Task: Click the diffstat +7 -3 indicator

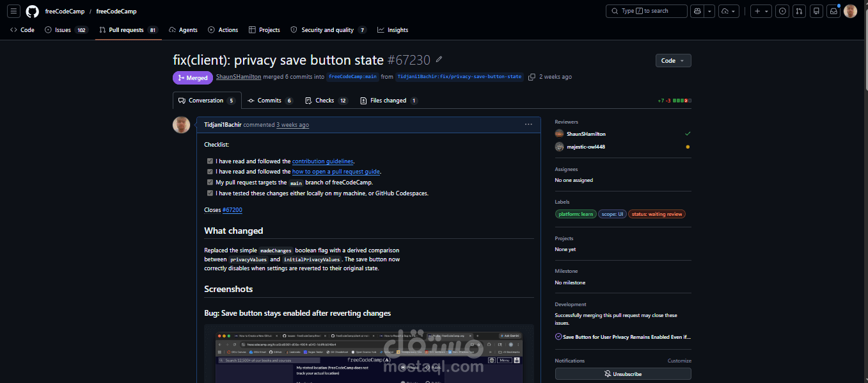Action: (x=674, y=101)
